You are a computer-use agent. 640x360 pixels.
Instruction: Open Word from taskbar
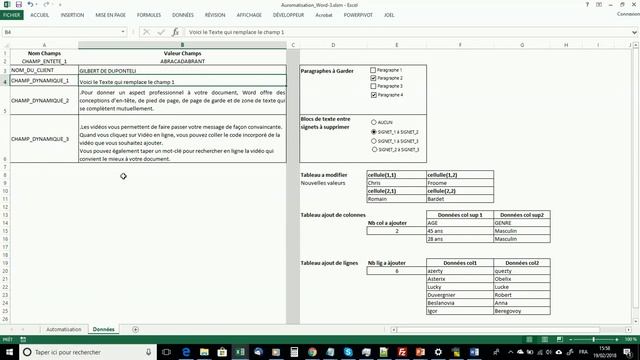474,352
